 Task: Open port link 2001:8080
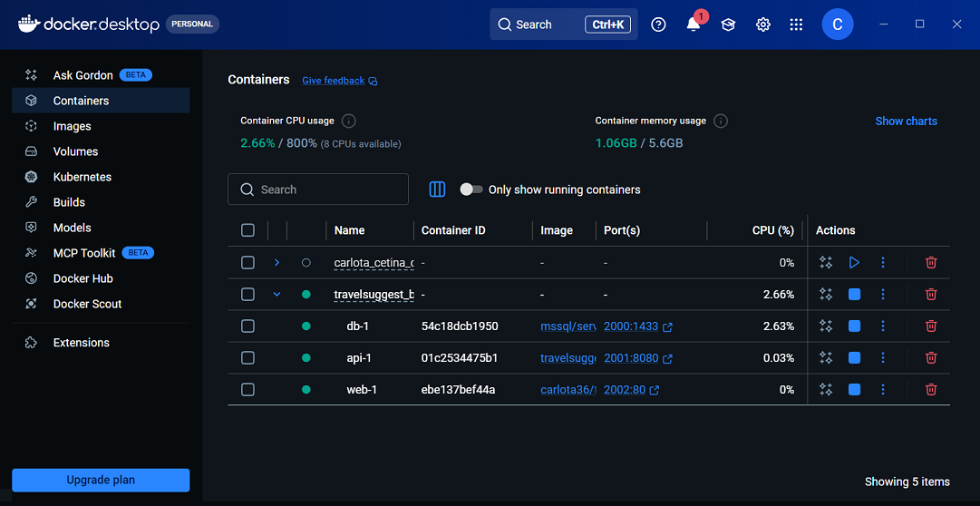click(x=638, y=358)
